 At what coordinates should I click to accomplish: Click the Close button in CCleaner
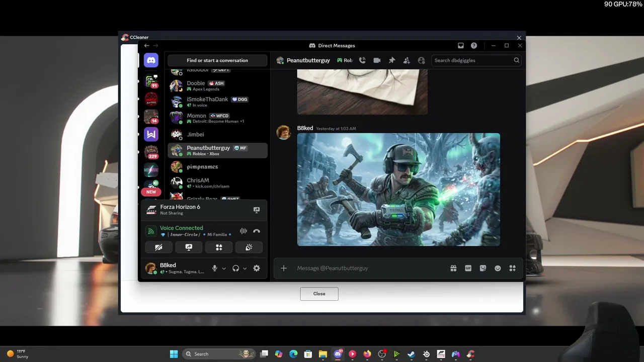pyautogui.click(x=319, y=294)
